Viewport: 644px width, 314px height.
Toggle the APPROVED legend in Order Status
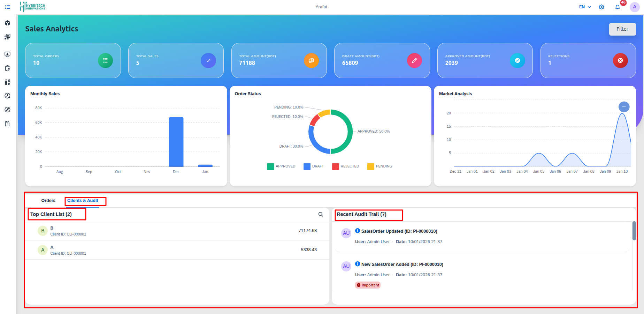(281, 166)
